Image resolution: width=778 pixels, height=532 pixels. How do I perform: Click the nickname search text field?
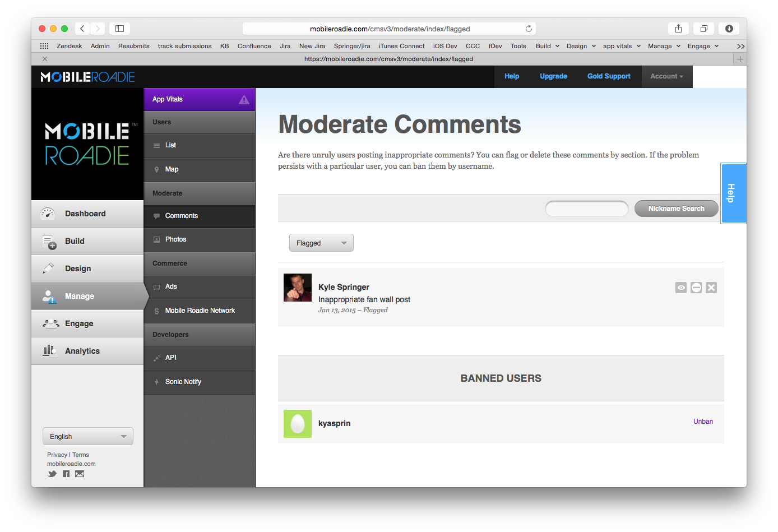(586, 209)
